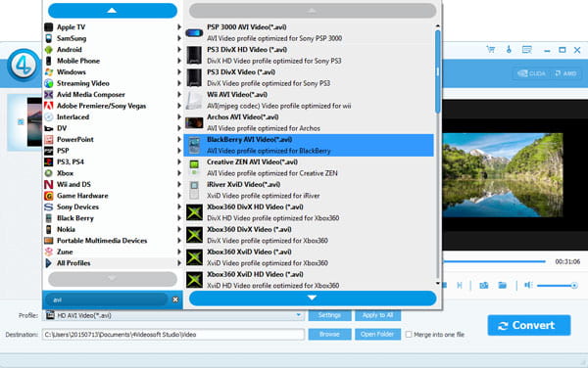Choose the Windows category
The image size is (588, 368).
(x=113, y=71)
